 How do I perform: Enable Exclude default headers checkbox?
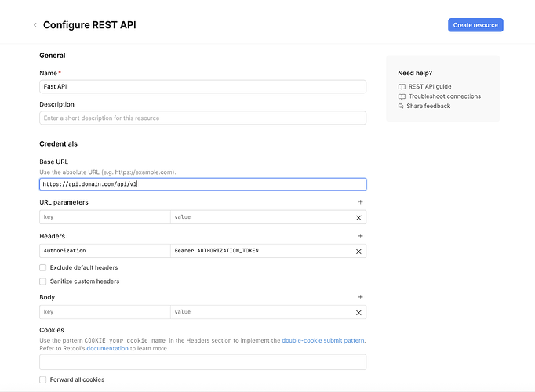tap(42, 267)
